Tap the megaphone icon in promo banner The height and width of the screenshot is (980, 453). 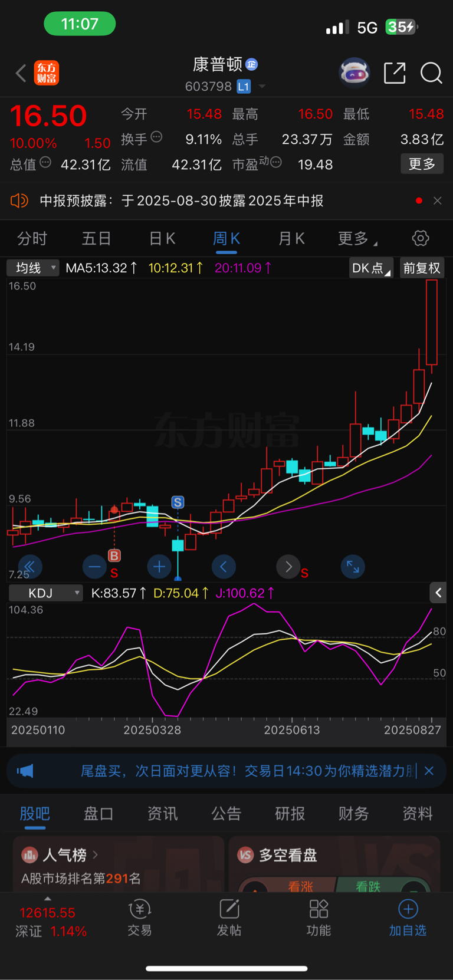point(25,771)
